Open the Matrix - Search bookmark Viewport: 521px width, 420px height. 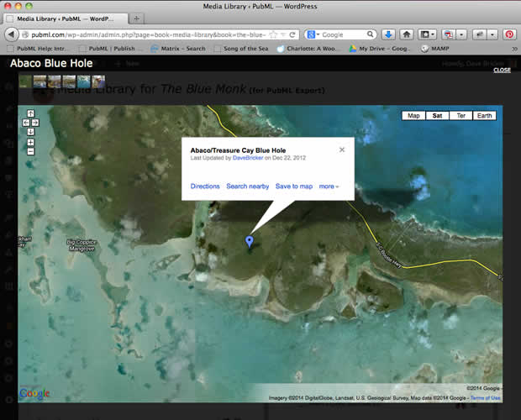point(182,49)
